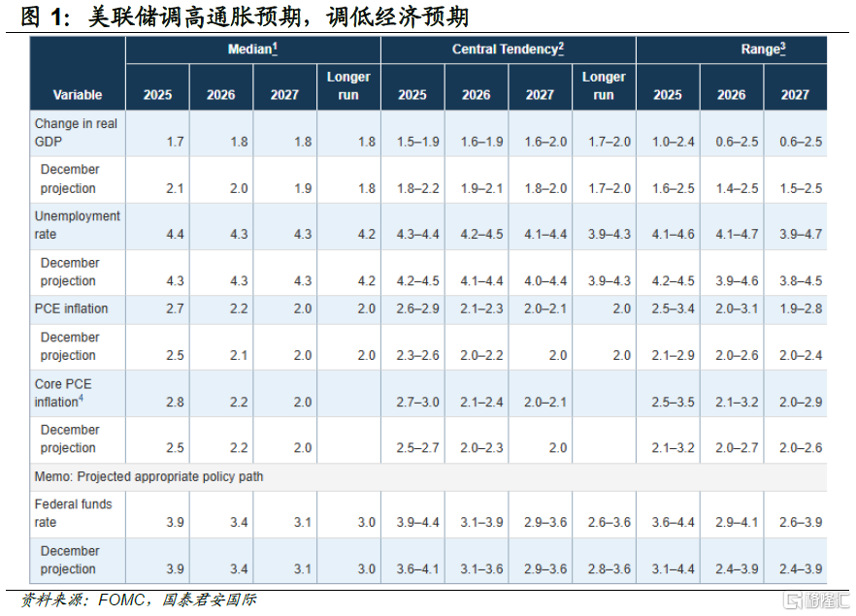Select Federal funds range 2026 value 2.9–4.1
The image size is (856, 616).
(x=737, y=523)
